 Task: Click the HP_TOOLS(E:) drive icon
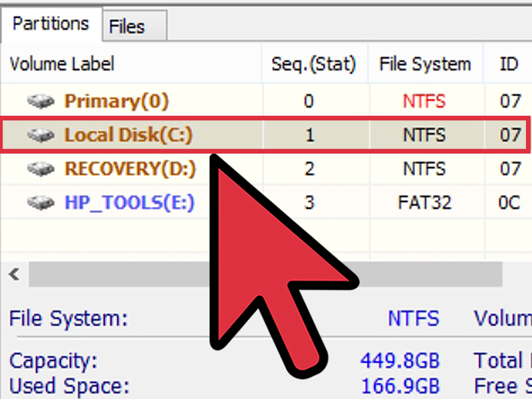(x=41, y=203)
